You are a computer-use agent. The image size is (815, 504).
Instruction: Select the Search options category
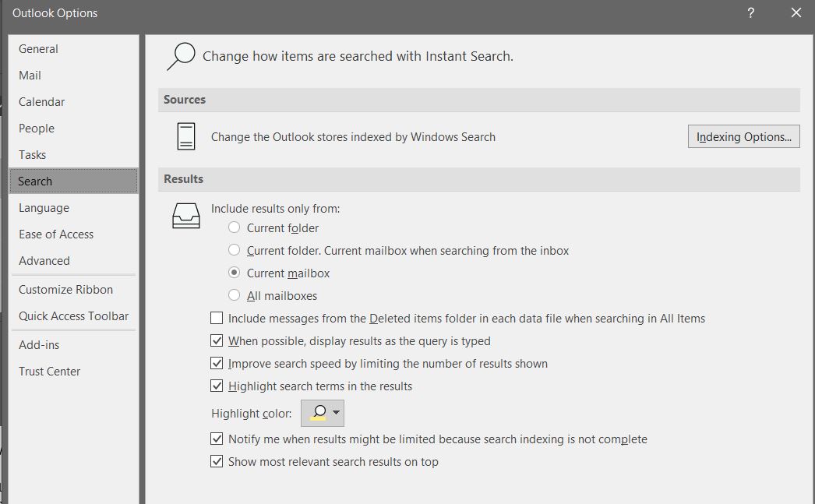coord(73,181)
